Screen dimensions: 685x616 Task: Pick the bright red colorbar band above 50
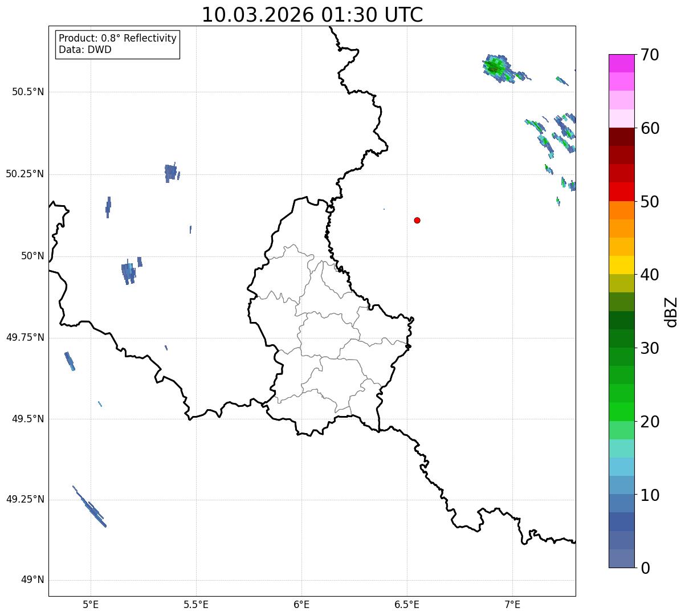click(621, 191)
